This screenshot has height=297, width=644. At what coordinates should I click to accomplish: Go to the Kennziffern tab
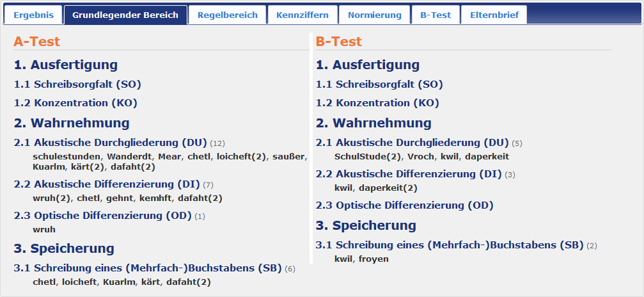(302, 15)
